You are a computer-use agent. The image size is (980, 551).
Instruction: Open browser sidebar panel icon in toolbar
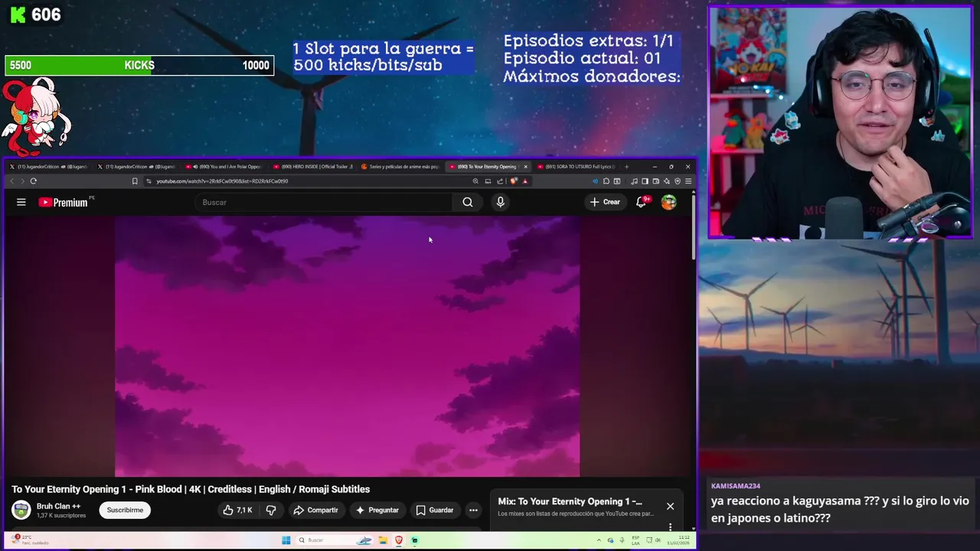(645, 181)
